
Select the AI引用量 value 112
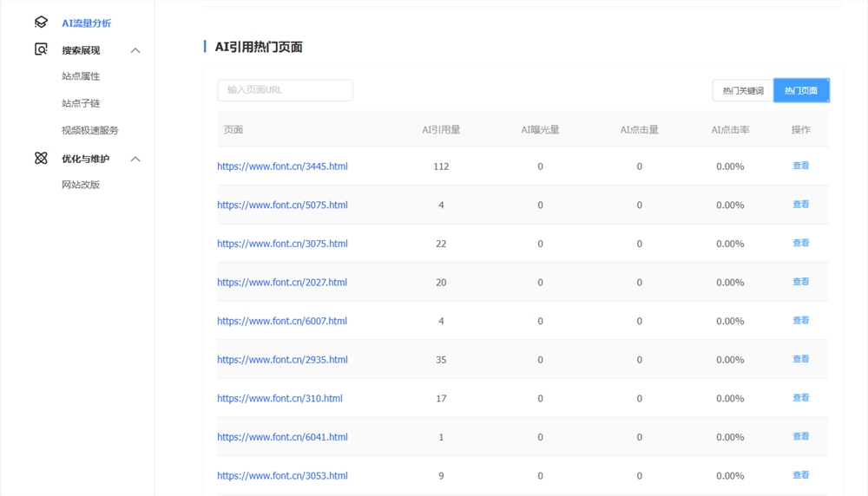click(441, 166)
